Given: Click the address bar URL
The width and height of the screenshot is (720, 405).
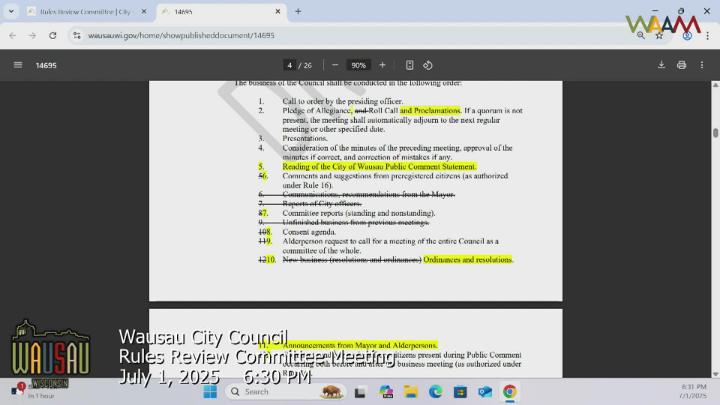Looking at the screenshot, I should [181, 35].
